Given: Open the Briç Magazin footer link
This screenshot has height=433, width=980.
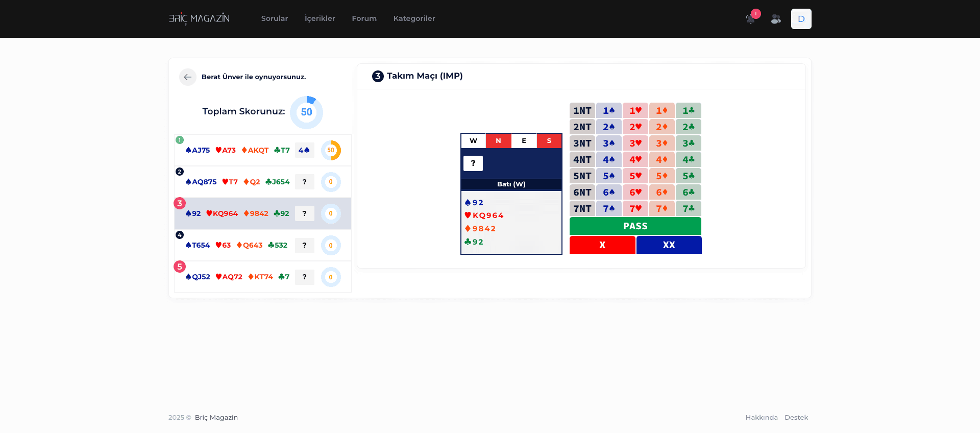Looking at the screenshot, I should tap(216, 417).
